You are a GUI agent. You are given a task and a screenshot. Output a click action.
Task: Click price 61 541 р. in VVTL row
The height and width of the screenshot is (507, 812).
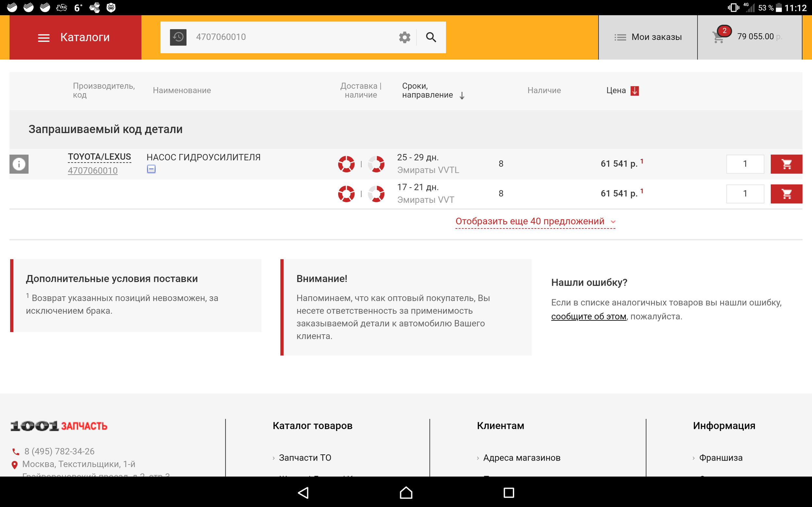point(619,164)
